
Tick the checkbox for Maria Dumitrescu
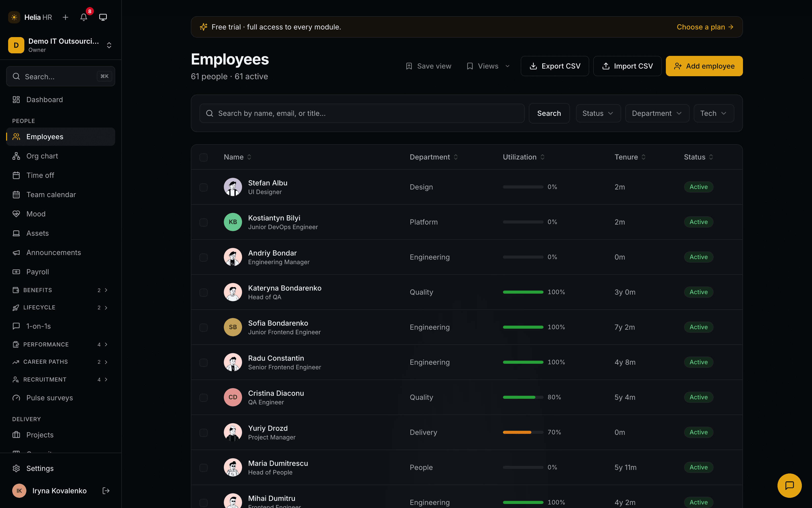pyautogui.click(x=203, y=468)
